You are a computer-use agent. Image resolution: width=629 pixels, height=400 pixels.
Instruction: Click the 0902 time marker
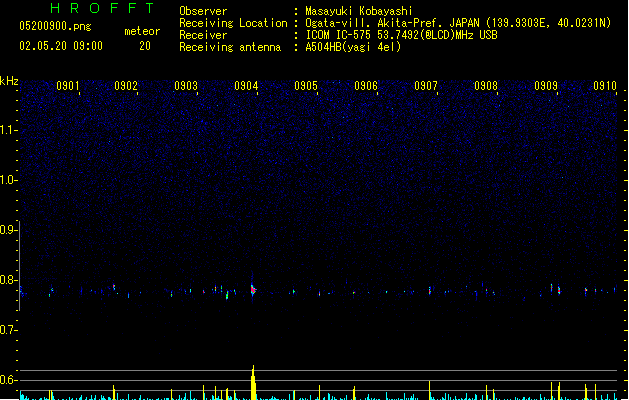pos(126,86)
